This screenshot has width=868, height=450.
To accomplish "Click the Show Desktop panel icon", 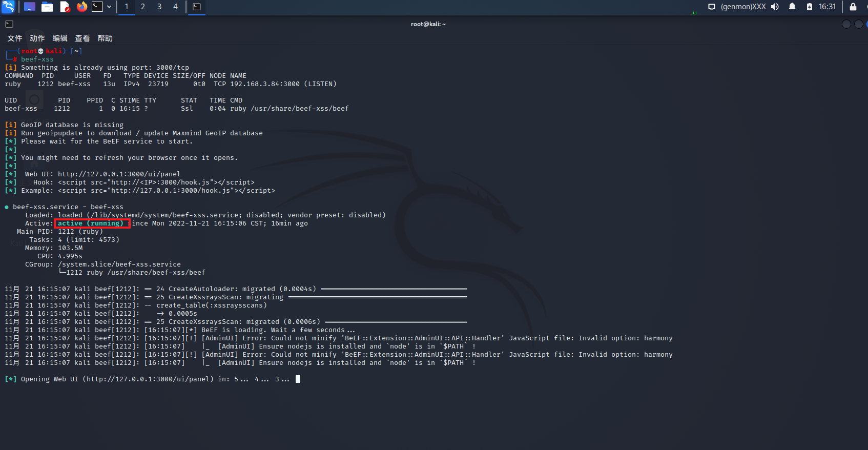I will [x=30, y=7].
